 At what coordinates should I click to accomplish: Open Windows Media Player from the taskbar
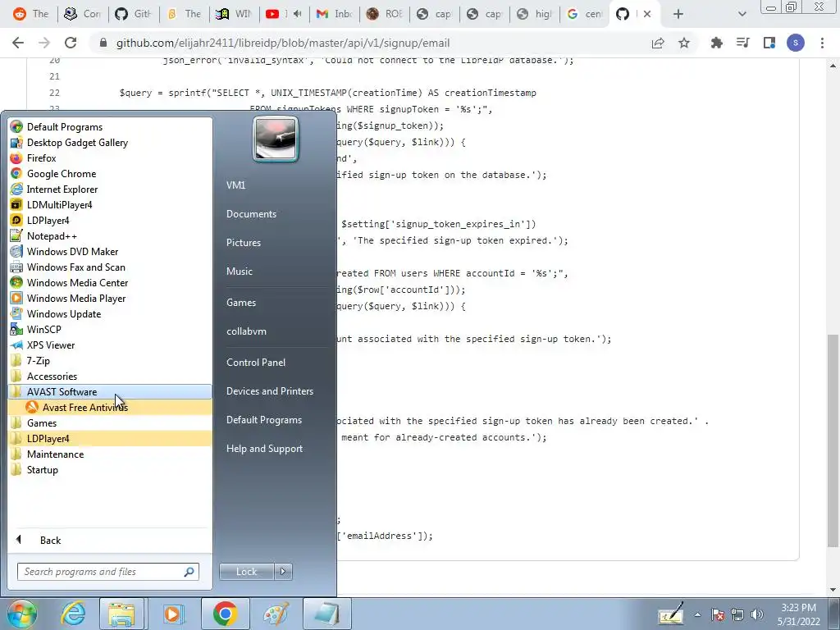pyautogui.click(x=173, y=614)
